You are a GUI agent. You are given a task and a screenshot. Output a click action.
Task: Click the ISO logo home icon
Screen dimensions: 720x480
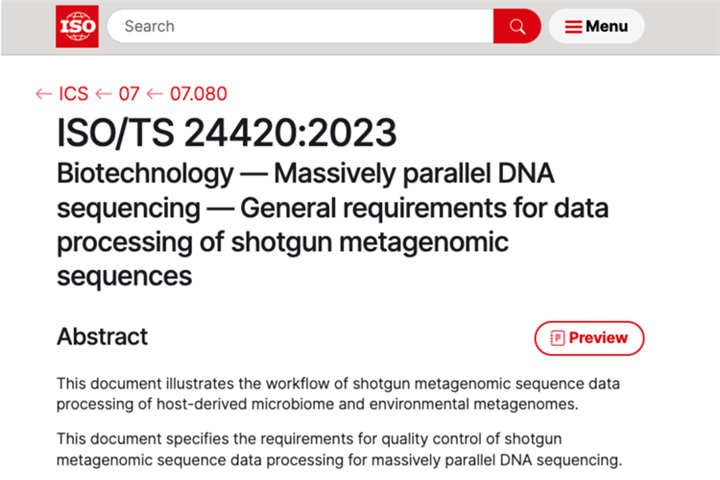click(77, 26)
